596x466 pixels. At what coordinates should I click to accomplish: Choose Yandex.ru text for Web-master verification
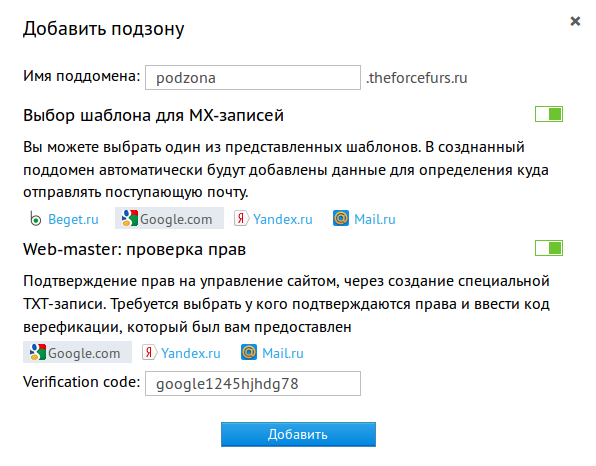(x=191, y=353)
